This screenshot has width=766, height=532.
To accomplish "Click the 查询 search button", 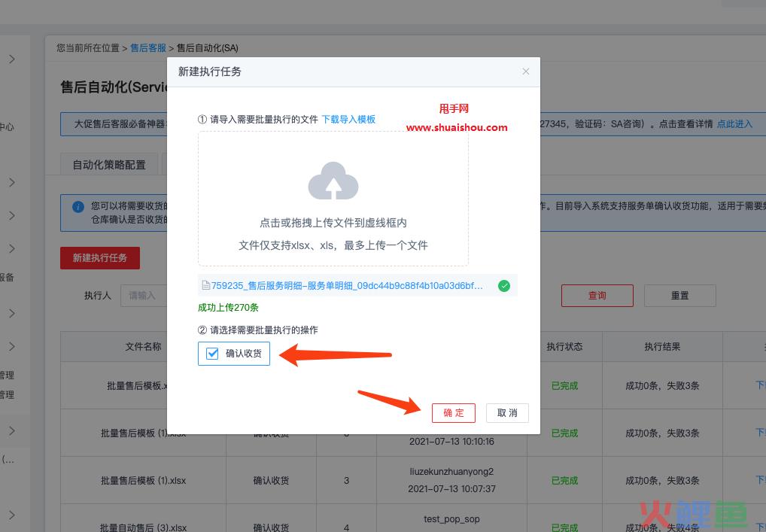I will click(x=597, y=296).
